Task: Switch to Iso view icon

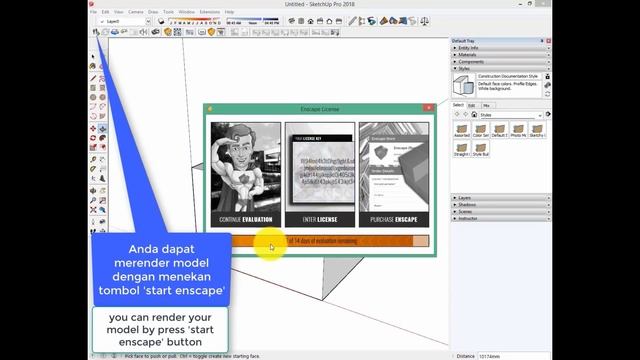Action: tap(291, 21)
